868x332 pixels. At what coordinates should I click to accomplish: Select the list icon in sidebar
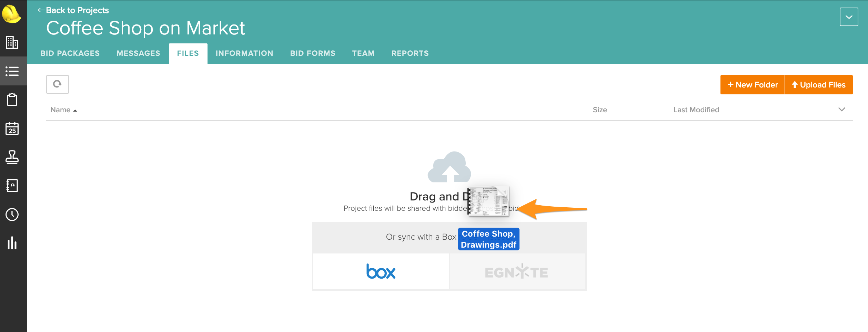pos(12,71)
